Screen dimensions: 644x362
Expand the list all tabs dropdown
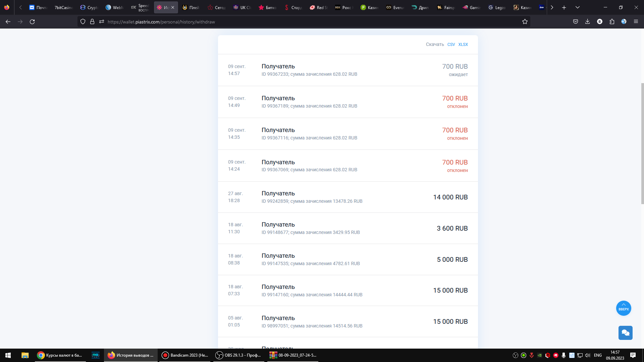tap(577, 7)
